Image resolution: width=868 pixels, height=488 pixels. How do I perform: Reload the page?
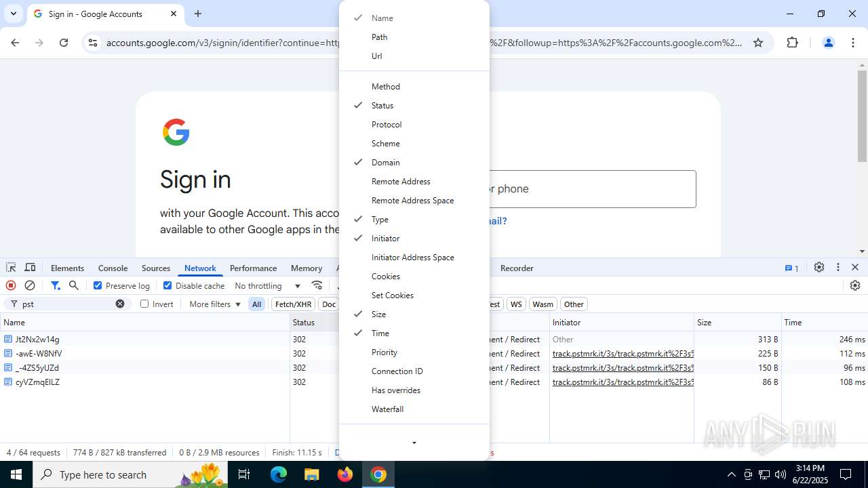pos(64,43)
